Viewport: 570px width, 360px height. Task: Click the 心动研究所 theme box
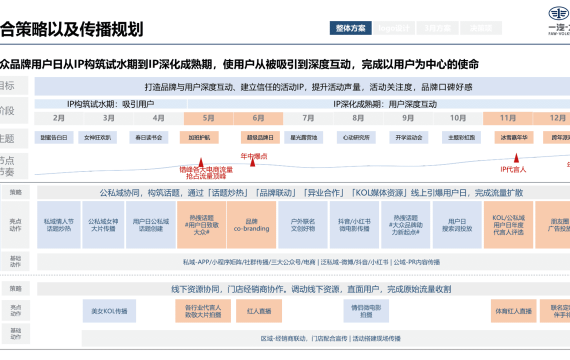[356, 137]
